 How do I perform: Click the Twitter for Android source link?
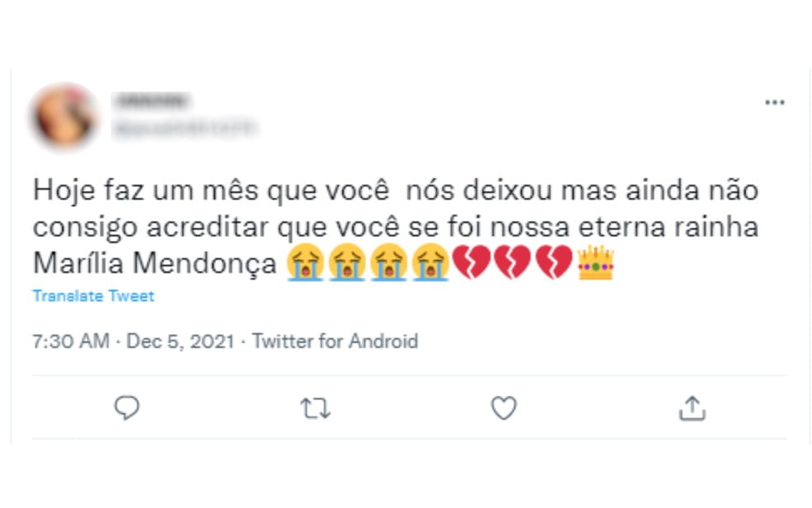(335, 341)
